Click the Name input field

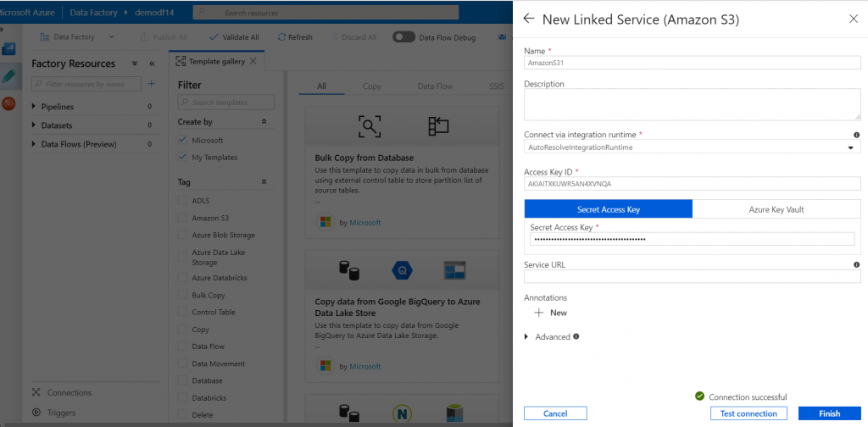tap(692, 63)
